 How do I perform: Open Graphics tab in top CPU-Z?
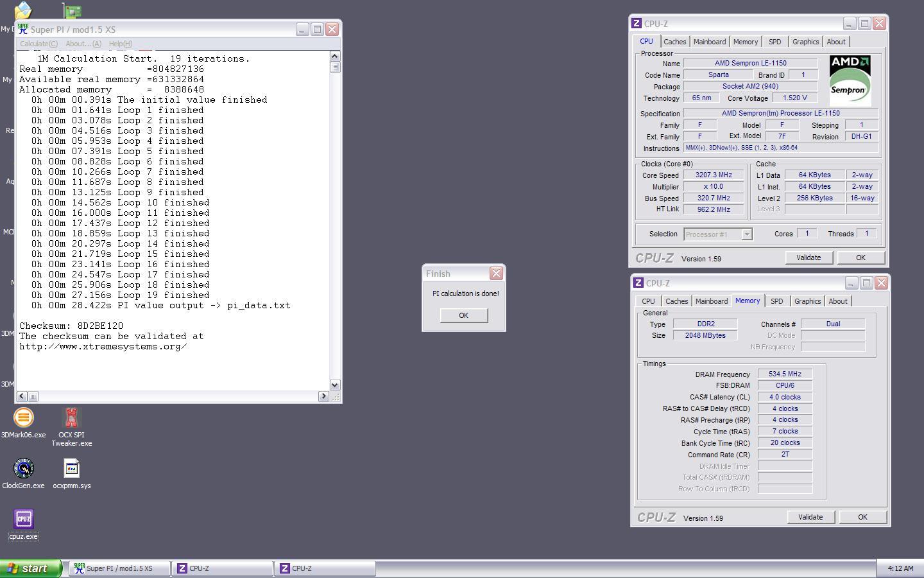806,42
